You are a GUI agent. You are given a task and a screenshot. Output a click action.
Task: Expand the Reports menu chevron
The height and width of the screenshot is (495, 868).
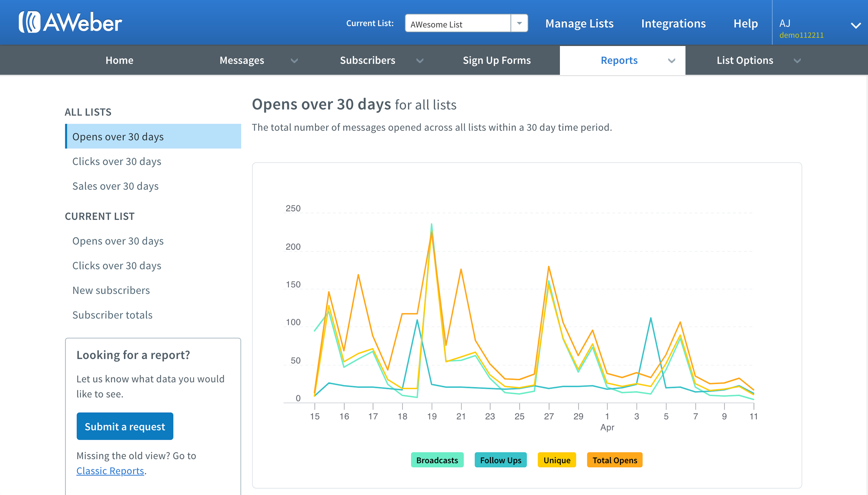[671, 61]
